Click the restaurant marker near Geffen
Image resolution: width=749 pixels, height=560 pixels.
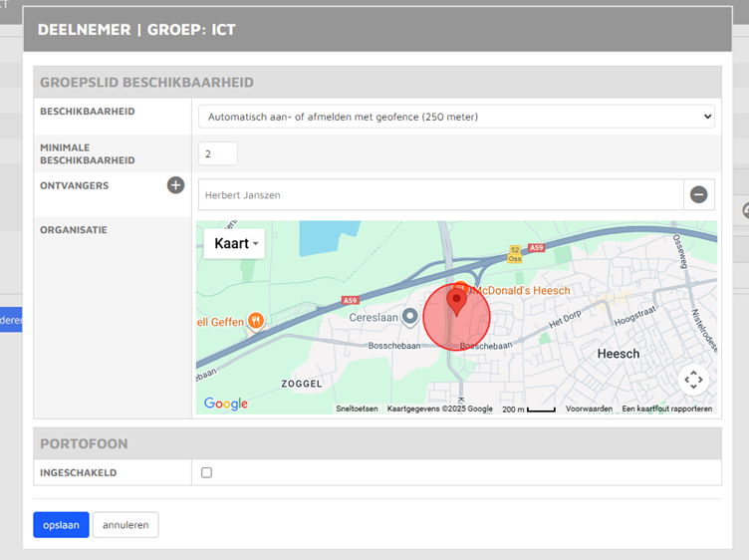(256, 321)
